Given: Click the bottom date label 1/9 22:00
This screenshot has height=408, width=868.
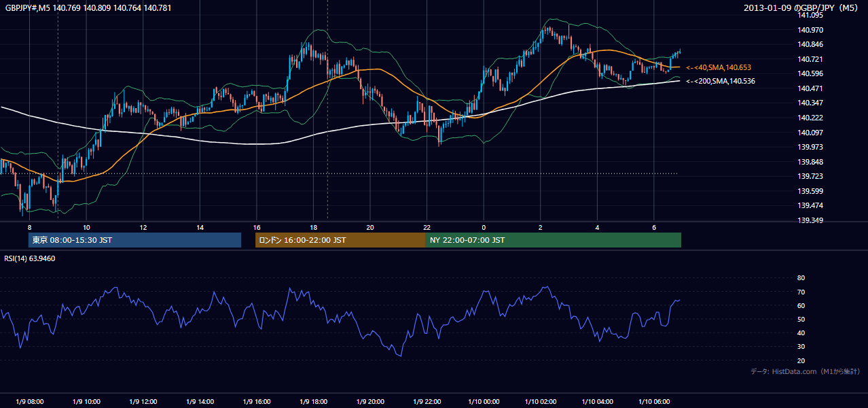Looking at the screenshot, I should click(x=427, y=401).
